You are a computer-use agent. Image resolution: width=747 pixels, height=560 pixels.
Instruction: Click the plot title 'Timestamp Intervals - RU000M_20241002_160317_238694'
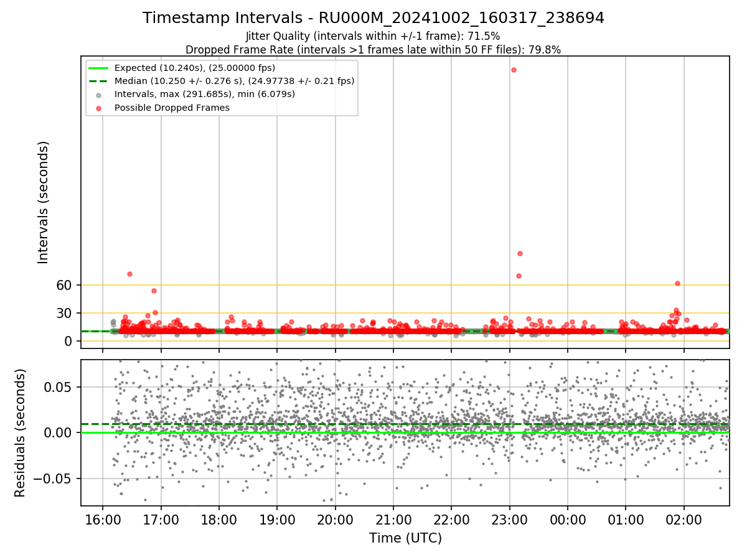(x=374, y=18)
